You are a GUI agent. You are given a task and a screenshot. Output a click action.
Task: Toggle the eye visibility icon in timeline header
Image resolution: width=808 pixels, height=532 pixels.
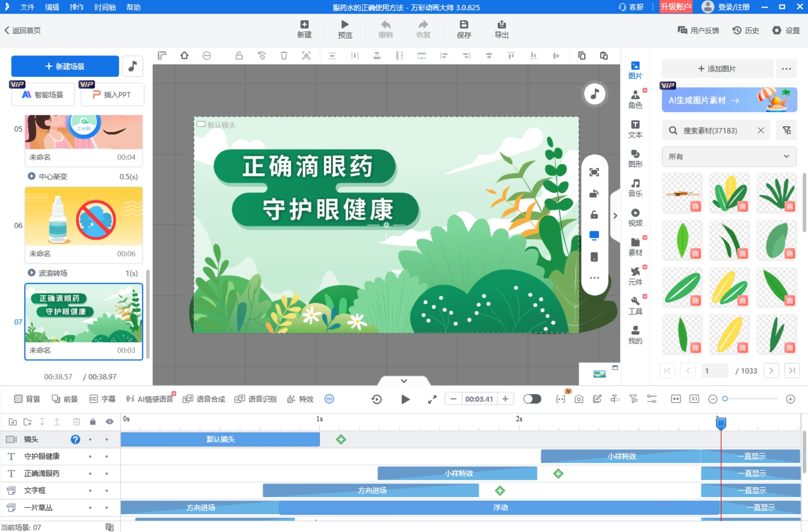point(109,421)
